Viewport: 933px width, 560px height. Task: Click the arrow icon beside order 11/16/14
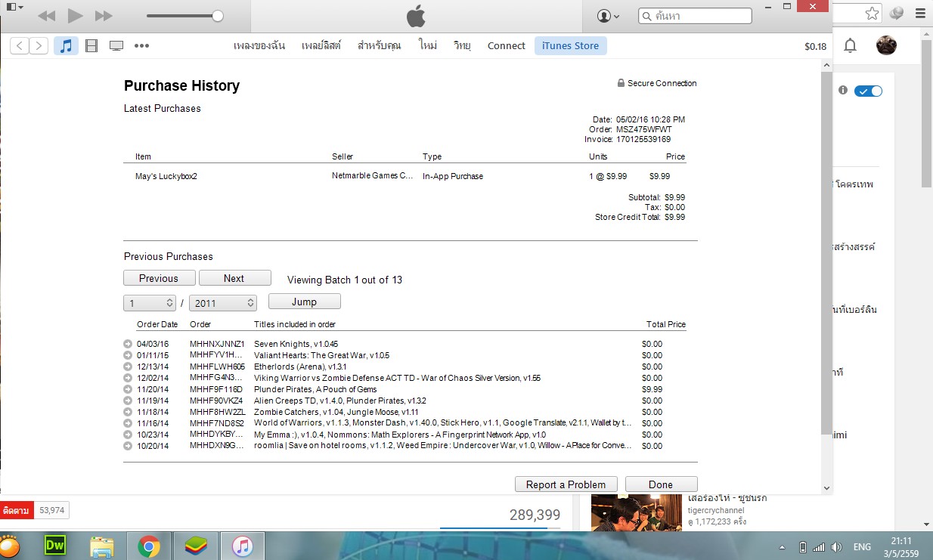128,423
